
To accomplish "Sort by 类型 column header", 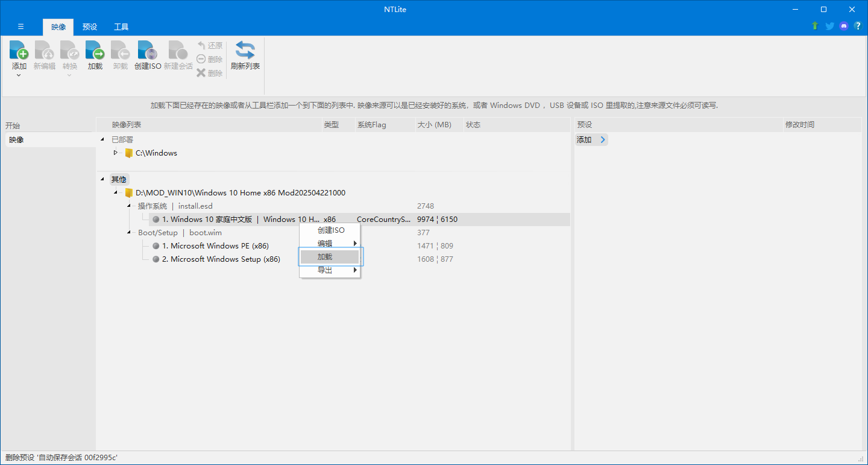I will point(338,125).
